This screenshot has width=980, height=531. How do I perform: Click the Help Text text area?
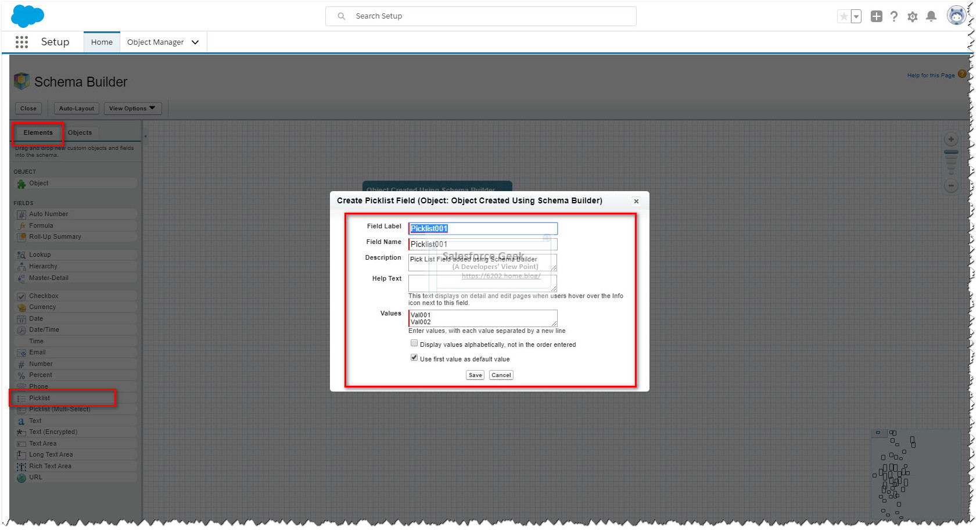[x=483, y=284]
